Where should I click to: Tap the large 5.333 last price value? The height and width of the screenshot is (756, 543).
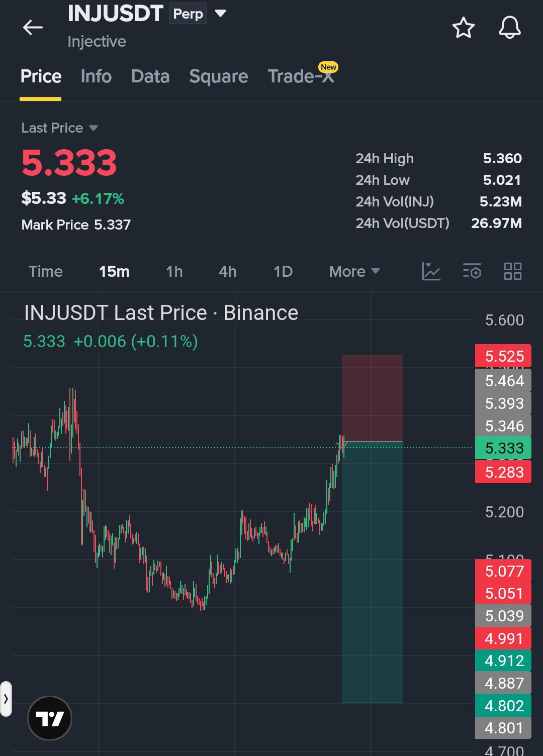point(69,163)
